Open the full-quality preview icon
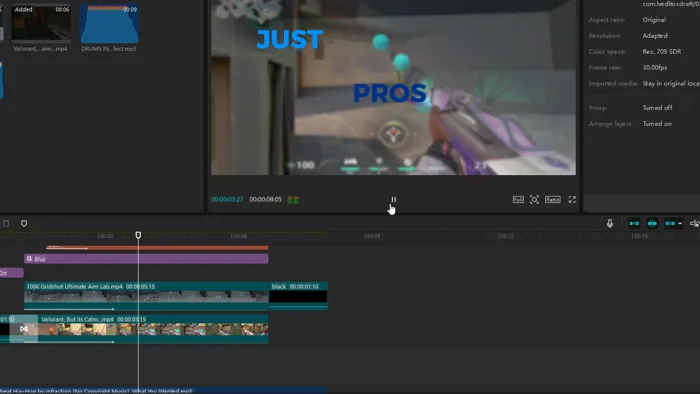The width and height of the screenshot is (700, 394). [x=518, y=199]
